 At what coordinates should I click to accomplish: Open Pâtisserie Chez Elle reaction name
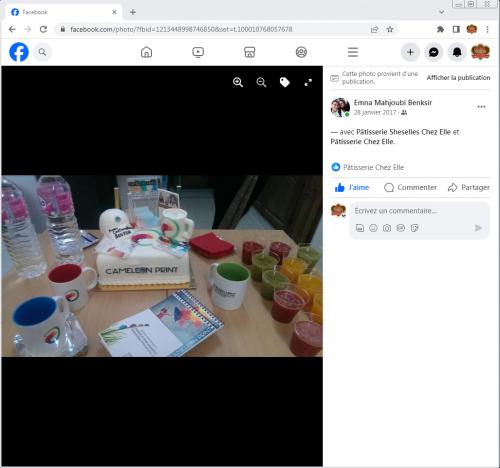pyautogui.click(x=374, y=167)
